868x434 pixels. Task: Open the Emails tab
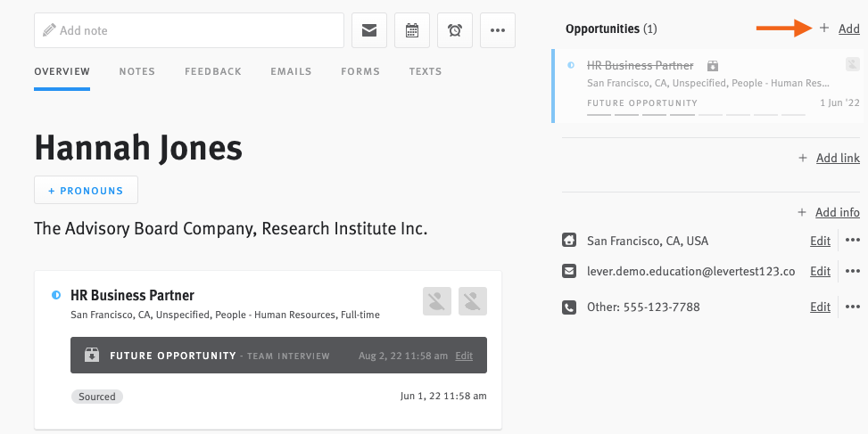pos(291,71)
